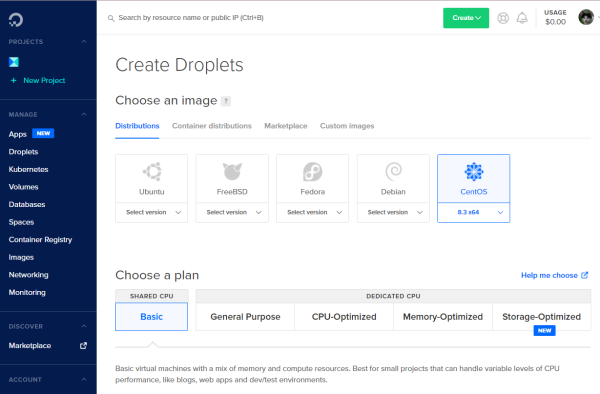This screenshot has height=394, width=600.
Task: Open the user avatar menu
Action: click(586, 17)
